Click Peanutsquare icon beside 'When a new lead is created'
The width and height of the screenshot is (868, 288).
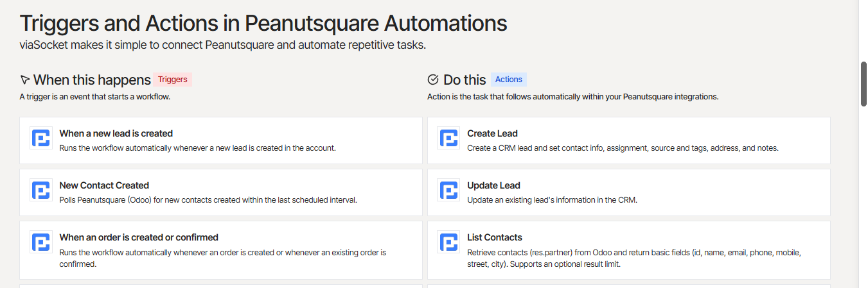pyautogui.click(x=41, y=139)
